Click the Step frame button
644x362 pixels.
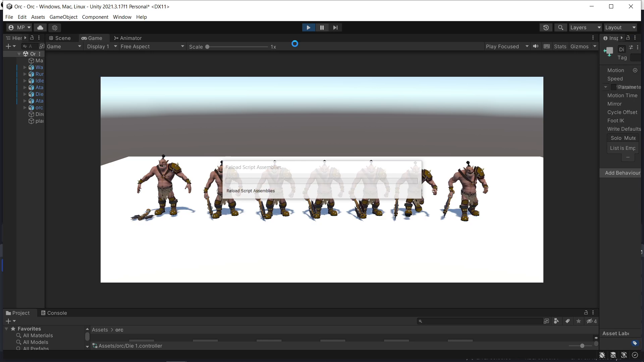(x=335, y=27)
